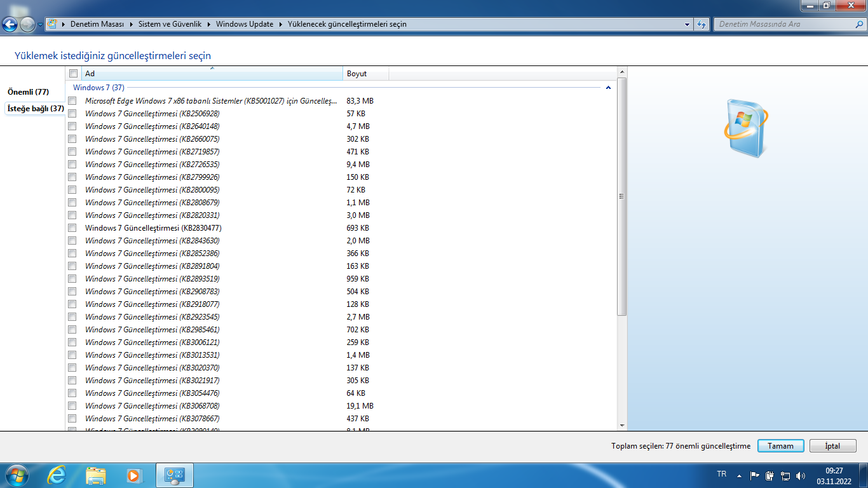Check the KB2726535 update checkbox
This screenshot has height=488, width=868.
pyautogui.click(x=72, y=165)
